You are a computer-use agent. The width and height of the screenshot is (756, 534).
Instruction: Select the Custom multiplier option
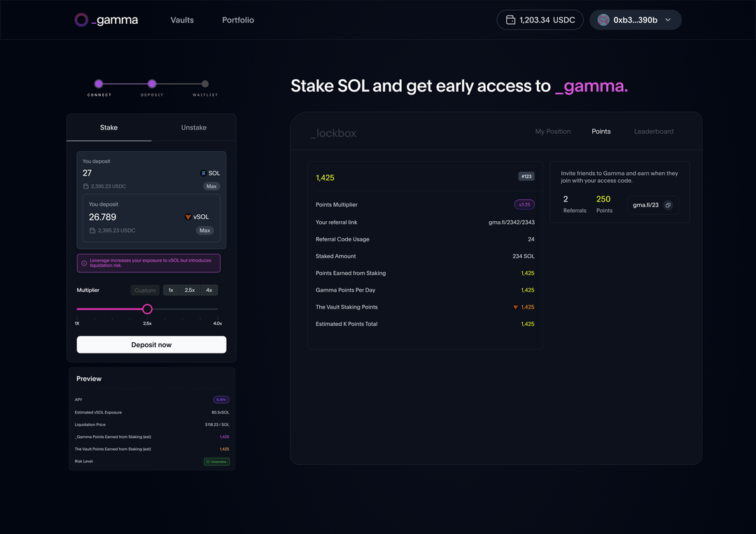coord(145,290)
